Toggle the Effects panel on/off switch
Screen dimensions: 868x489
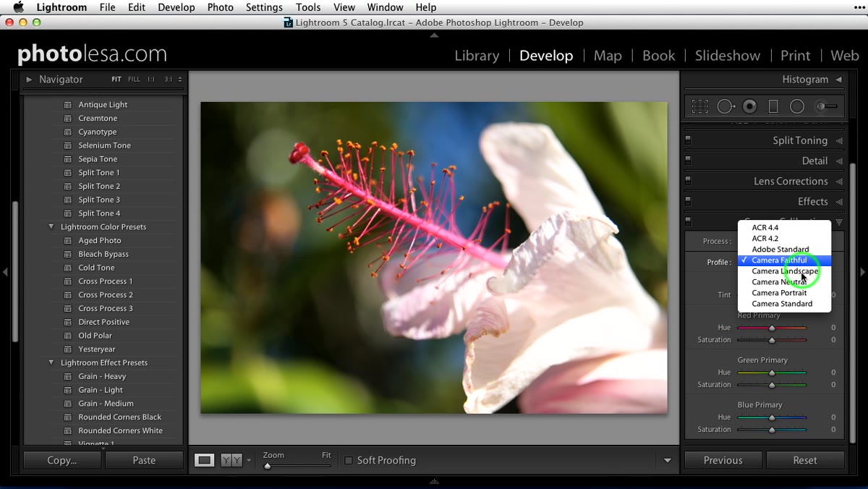click(688, 201)
